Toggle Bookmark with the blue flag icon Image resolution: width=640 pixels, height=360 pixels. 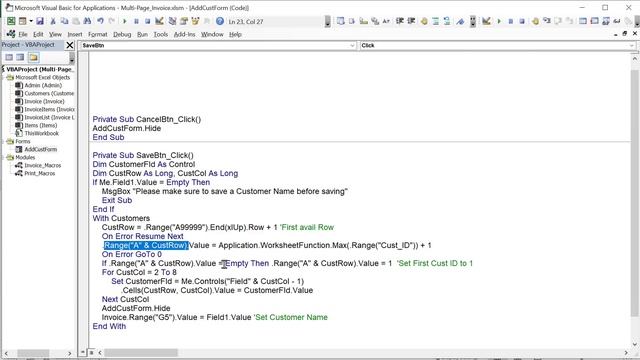pyautogui.click(x=460, y=21)
